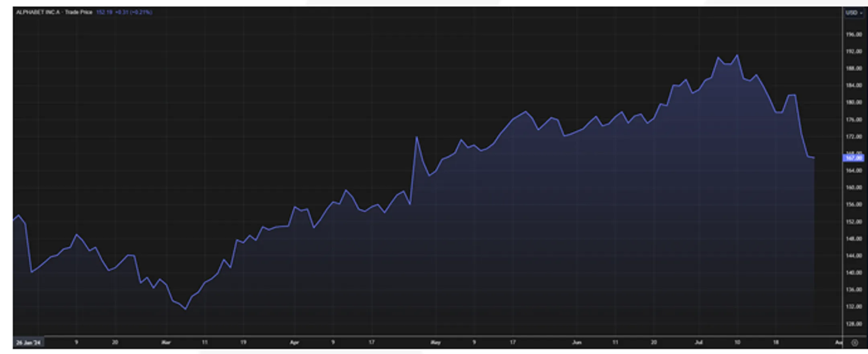Click the 164.00 price axis label
The width and height of the screenshot is (868, 354).
[854, 171]
